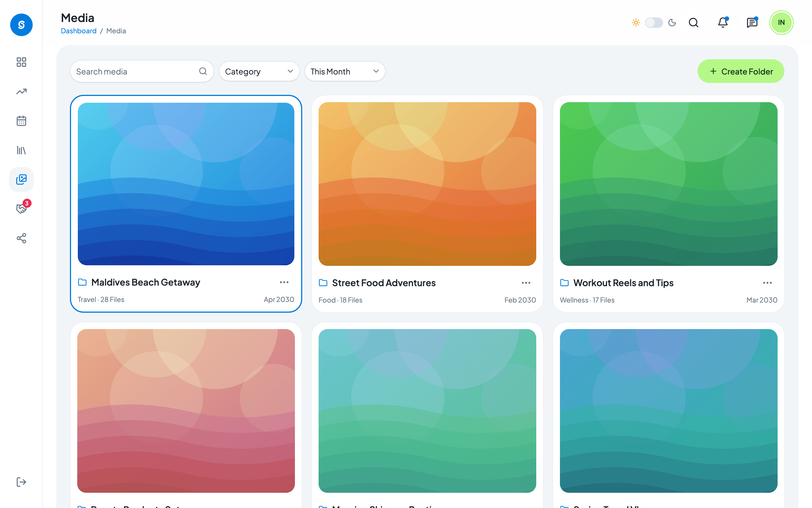This screenshot has width=812, height=508.
Task: Open more options for Workout Reels and Tips
Action: (767, 283)
